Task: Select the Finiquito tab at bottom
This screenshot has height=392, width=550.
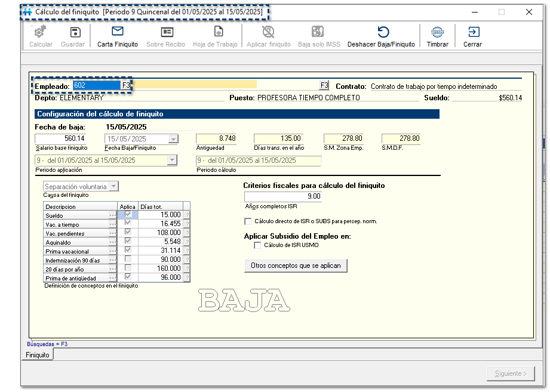Action: 38,355
